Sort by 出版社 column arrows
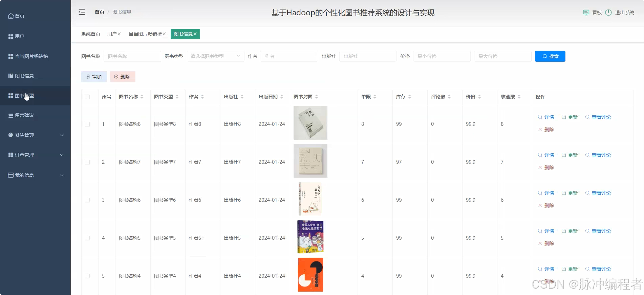 coord(242,97)
